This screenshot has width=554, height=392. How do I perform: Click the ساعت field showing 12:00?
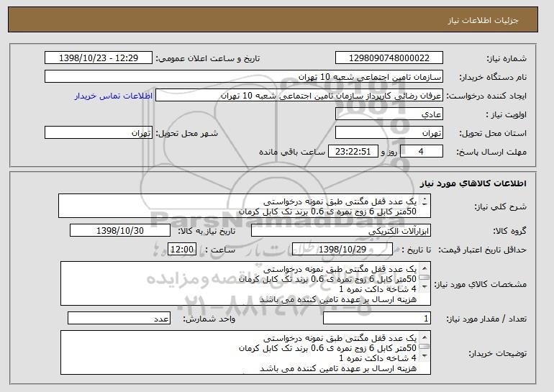[182, 250]
